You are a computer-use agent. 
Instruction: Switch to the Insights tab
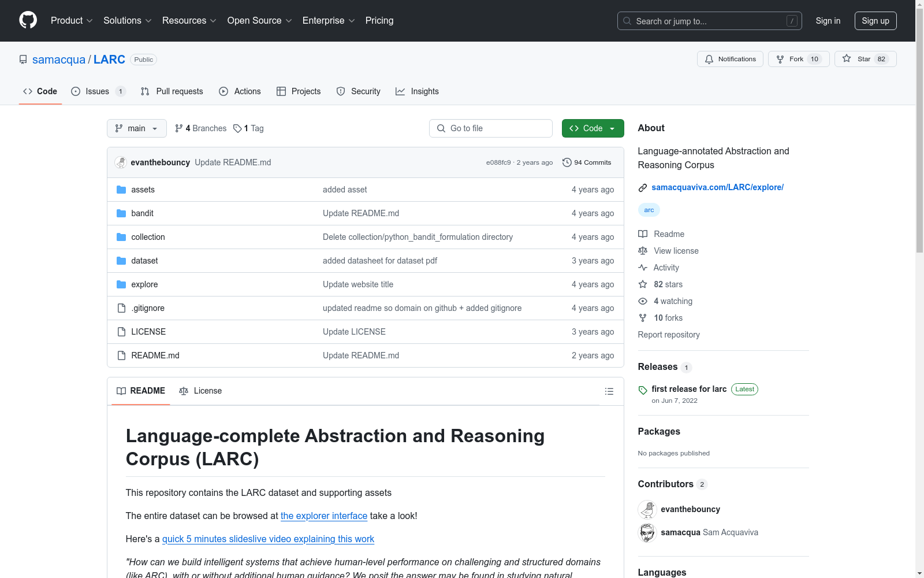[x=417, y=91]
